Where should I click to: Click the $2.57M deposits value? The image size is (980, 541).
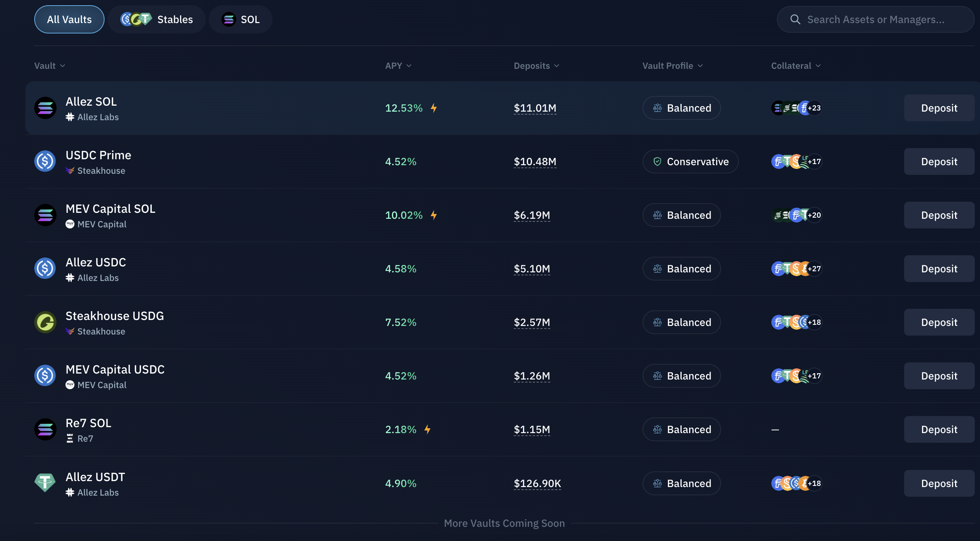(x=532, y=322)
